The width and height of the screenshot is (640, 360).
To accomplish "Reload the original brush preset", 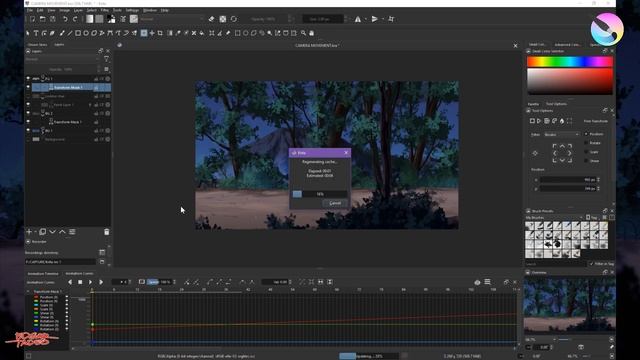I will coord(234,19).
